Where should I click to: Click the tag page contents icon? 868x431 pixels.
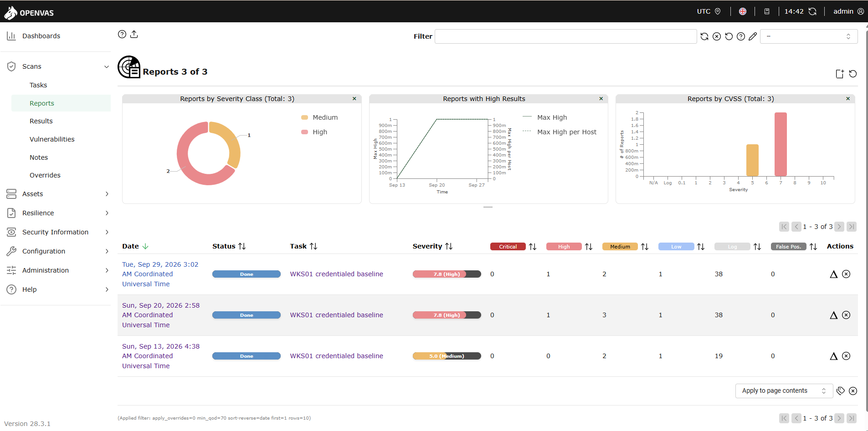click(x=841, y=391)
